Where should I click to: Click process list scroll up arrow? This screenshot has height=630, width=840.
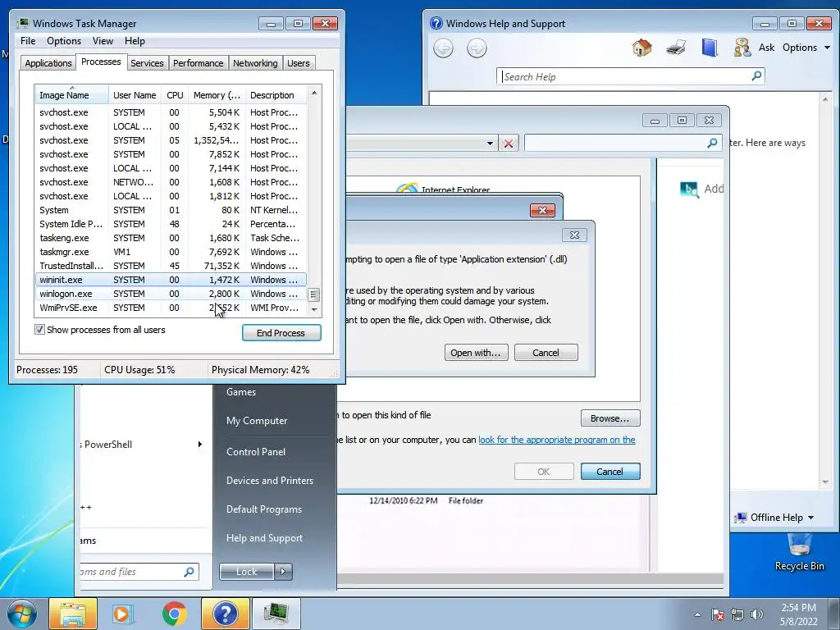pos(314,93)
